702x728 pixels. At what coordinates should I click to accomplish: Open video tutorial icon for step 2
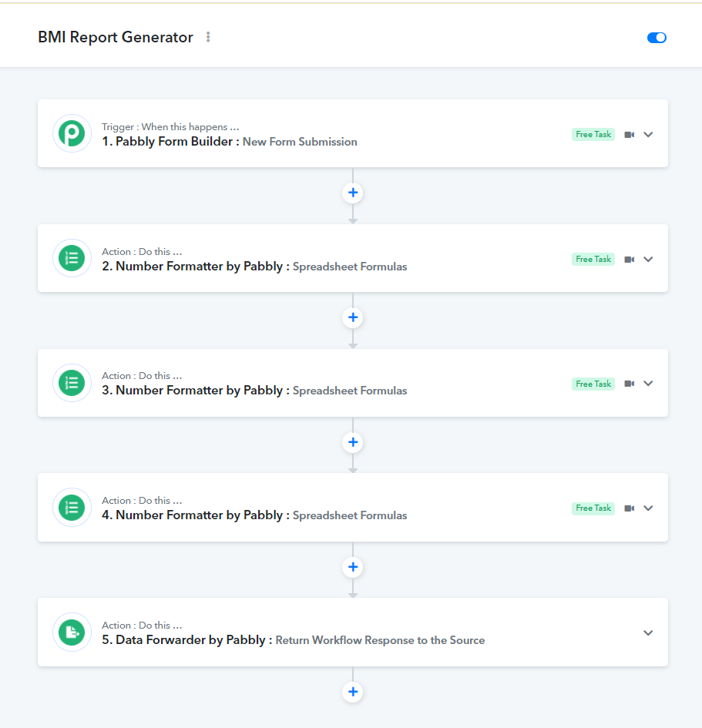629,259
